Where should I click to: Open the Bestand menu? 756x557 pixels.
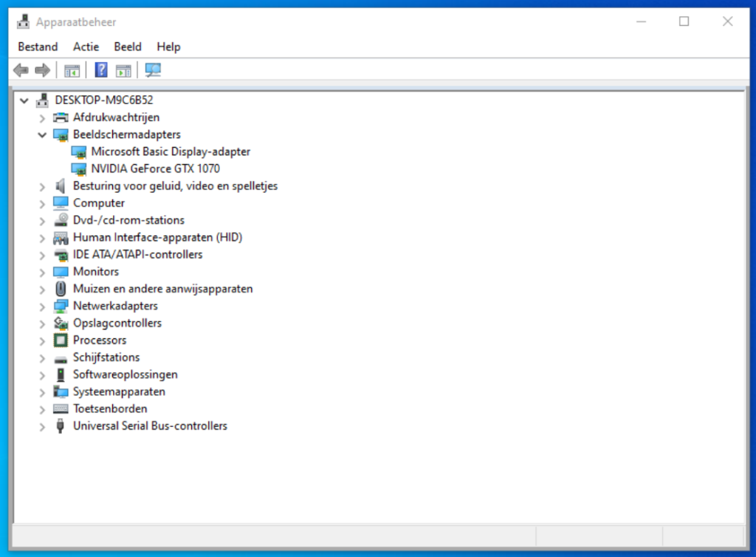coord(38,47)
